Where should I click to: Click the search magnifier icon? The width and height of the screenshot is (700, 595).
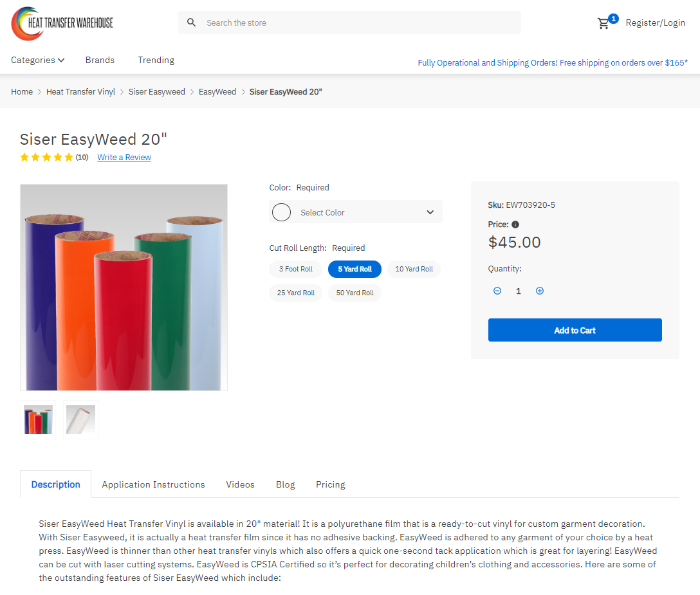(x=191, y=23)
